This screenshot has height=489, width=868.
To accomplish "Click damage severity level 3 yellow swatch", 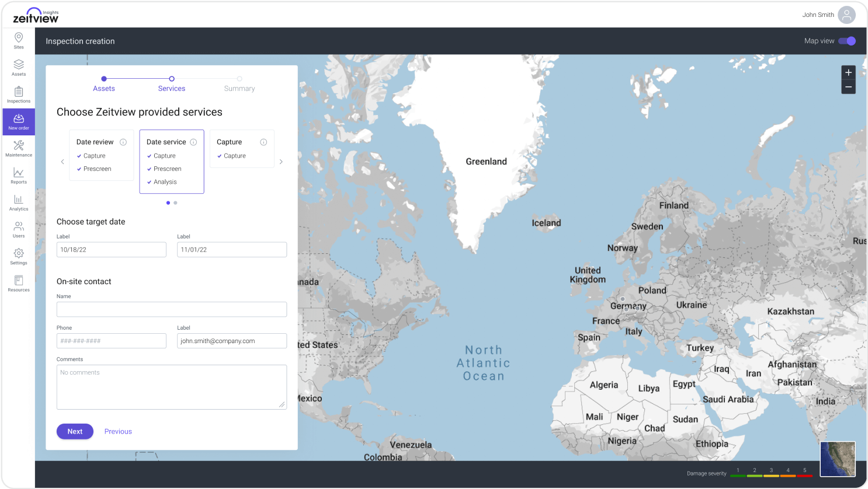I will tap(771, 476).
